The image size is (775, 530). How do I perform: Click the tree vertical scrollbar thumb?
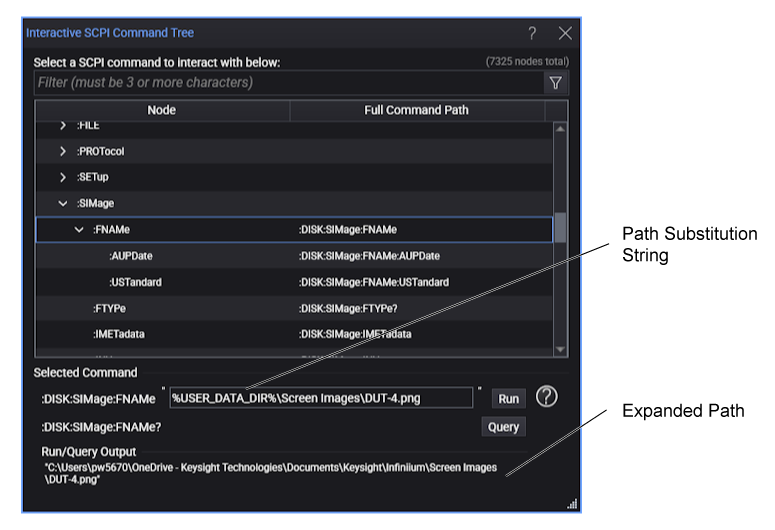(x=560, y=228)
